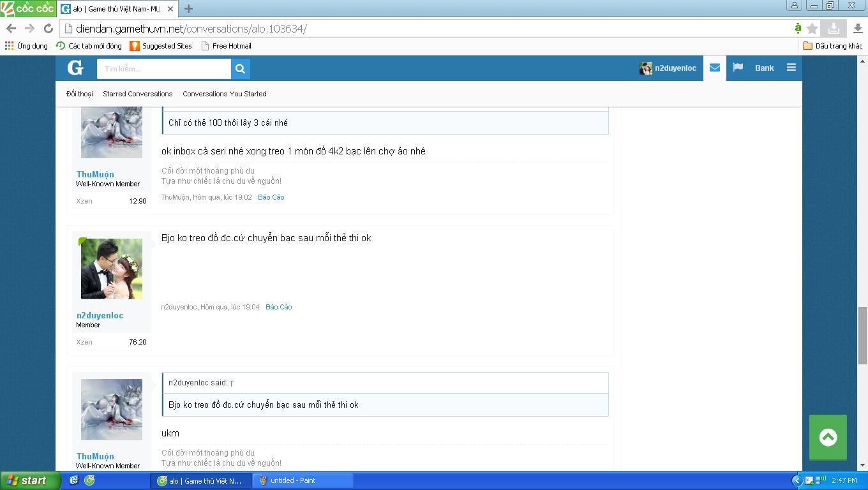Click alo Game thủ Việt N... taskbar button
This screenshot has height=490, width=868.
tap(200, 480)
